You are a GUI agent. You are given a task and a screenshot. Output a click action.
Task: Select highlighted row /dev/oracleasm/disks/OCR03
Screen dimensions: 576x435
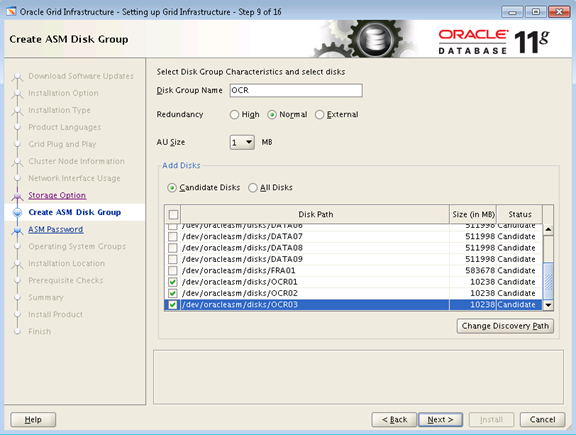(x=353, y=305)
